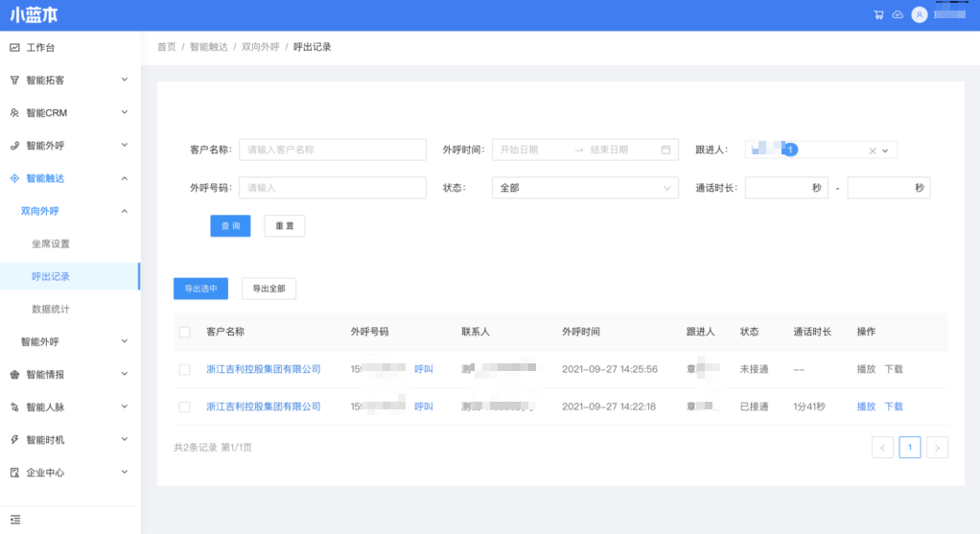This screenshot has height=534, width=980.
Task: Open the 状态 dropdown showing 全部
Action: coord(584,188)
